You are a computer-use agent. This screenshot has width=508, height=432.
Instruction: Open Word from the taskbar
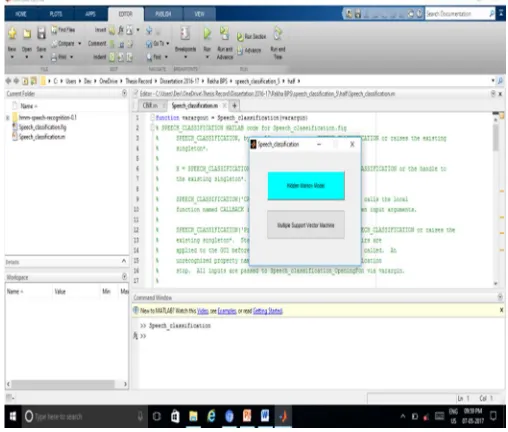point(265,416)
